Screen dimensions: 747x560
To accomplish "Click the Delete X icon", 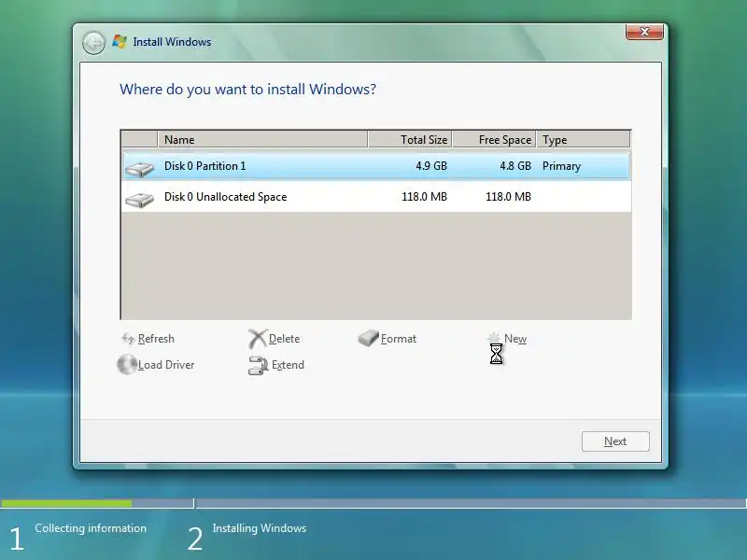I will click(258, 339).
